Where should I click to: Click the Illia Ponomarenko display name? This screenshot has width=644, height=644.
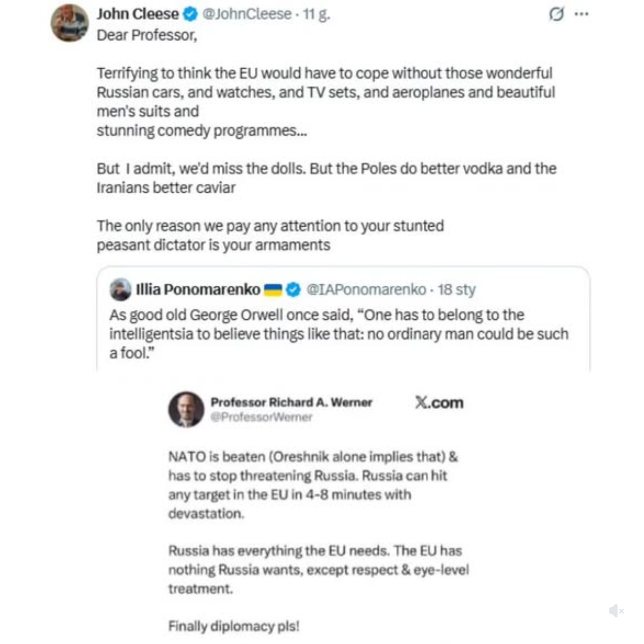coord(198,290)
